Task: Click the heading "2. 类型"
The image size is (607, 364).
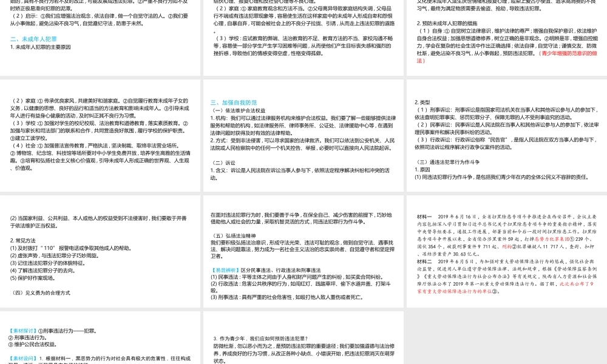Action: tap(422, 103)
